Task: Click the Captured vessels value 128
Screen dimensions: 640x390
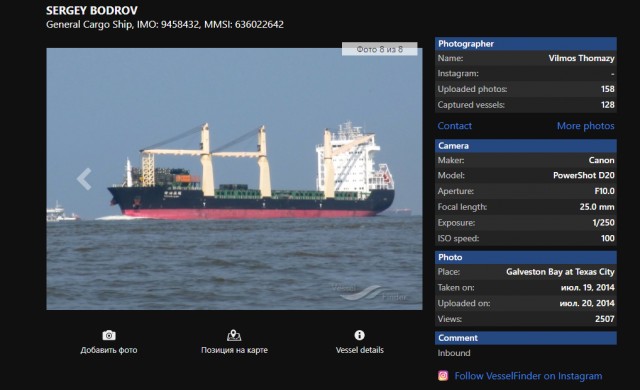Action: tap(607, 105)
